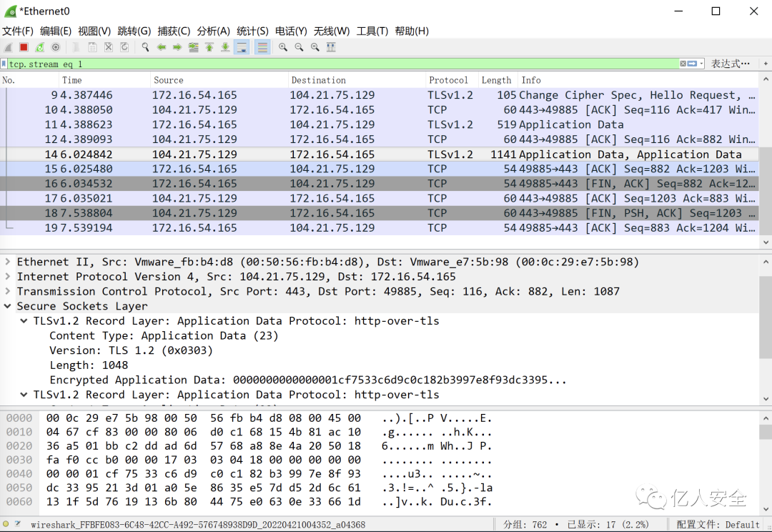This screenshot has height=532, width=772.
Task: Expand the Ethernet II tree node
Action: pos(8,262)
